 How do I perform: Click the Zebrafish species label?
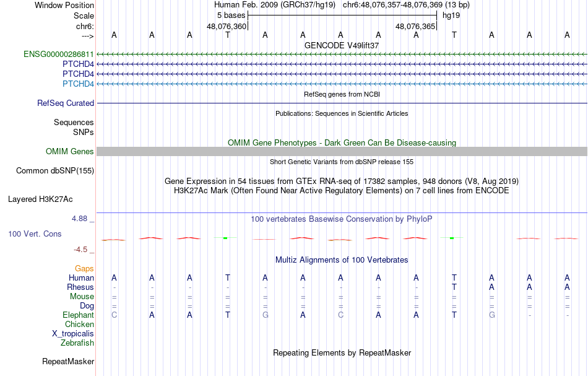click(x=77, y=343)
